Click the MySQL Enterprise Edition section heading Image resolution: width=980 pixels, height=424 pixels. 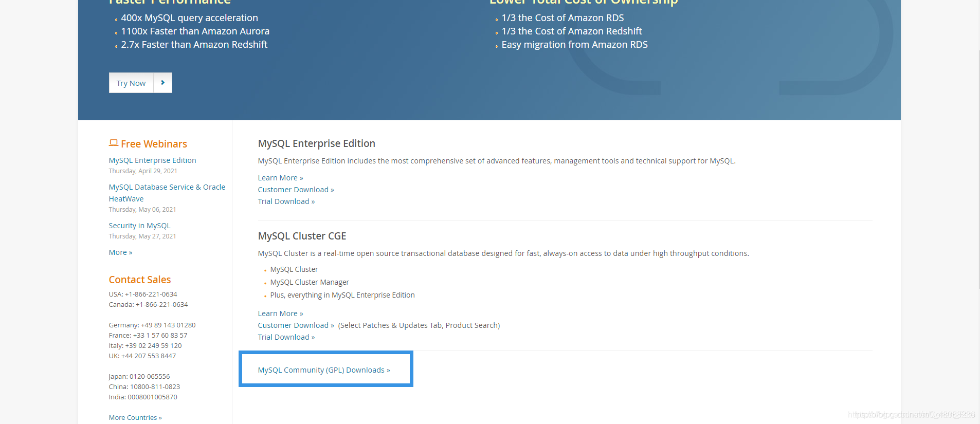click(x=317, y=143)
